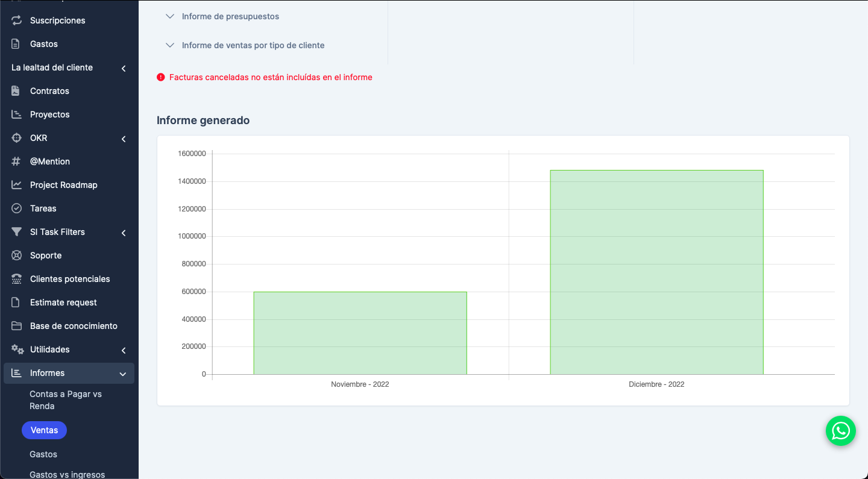Open the WhatsApp chat floating button

click(840, 431)
